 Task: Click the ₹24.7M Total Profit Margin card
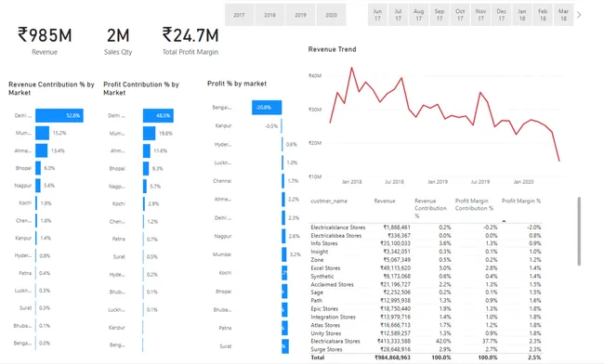[190, 41]
